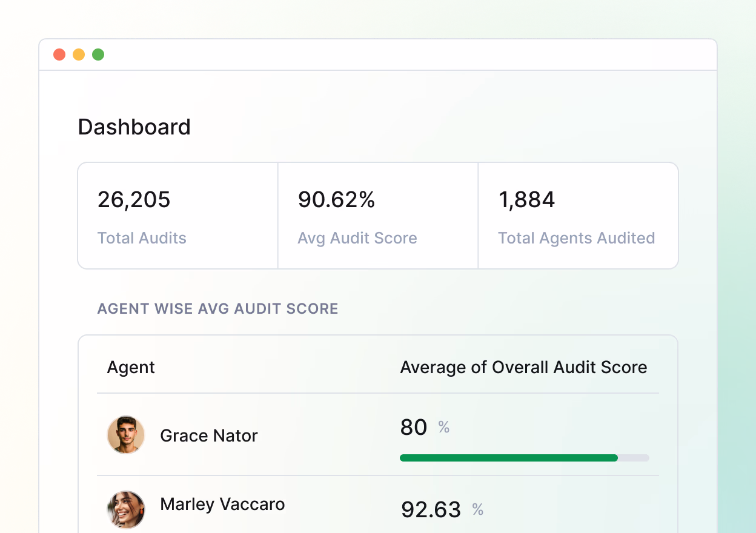Sort by the Agent column header
This screenshot has height=533, width=756.
[x=131, y=367]
